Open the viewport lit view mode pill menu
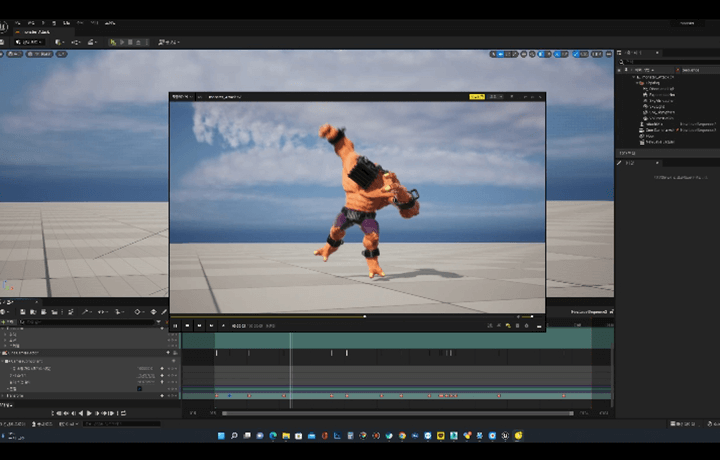Image resolution: width=720 pixels, height=460 pixels. (39, 54)
